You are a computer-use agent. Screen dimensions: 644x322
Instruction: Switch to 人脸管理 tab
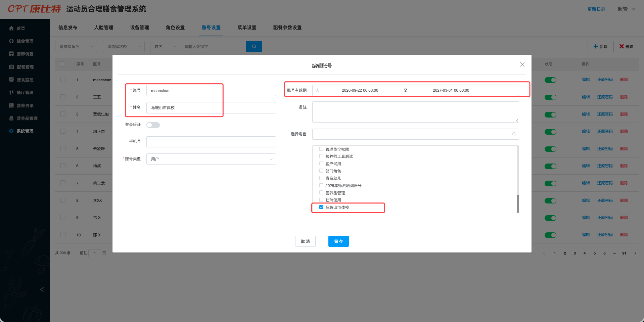coord(104,28)
